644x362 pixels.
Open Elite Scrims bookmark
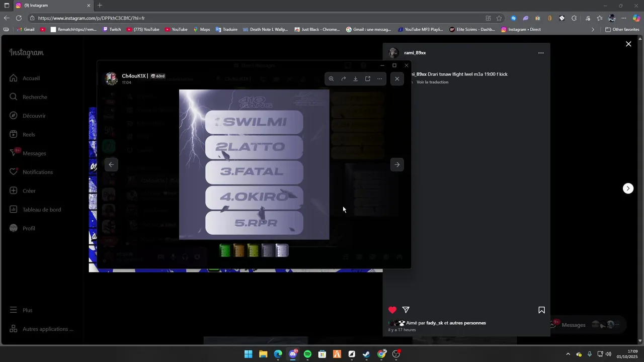pos(472,30)
